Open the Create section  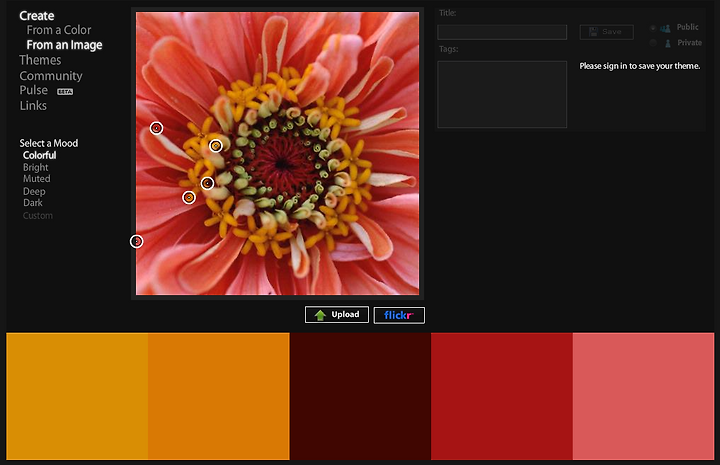click(37, 16)
